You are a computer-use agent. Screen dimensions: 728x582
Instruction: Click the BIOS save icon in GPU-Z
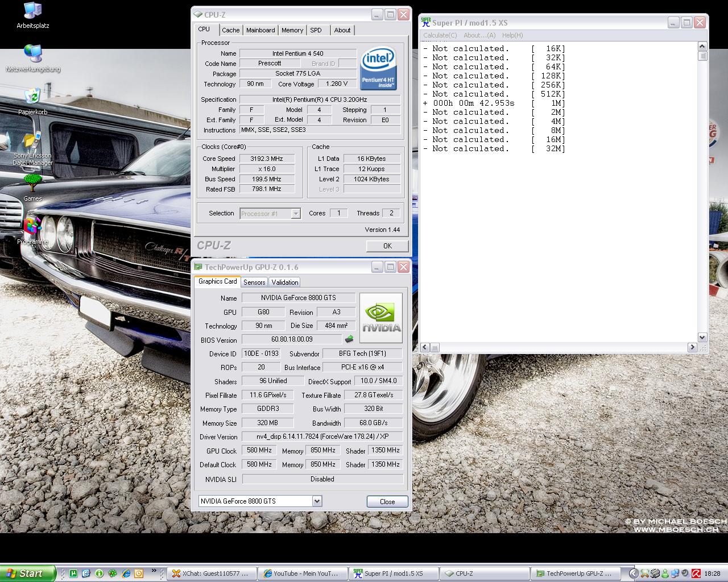point(349,339)
